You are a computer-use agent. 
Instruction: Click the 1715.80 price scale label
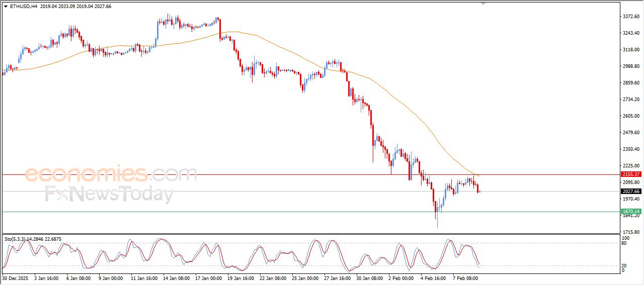click(630, 232)
